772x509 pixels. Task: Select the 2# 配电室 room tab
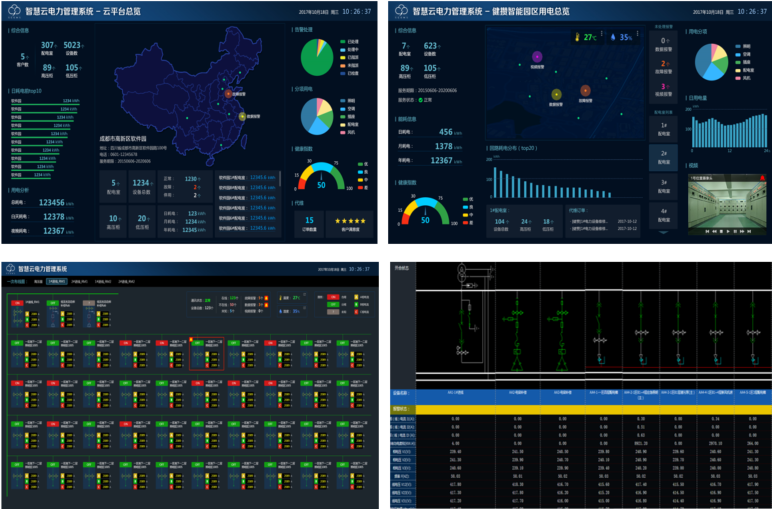(663, 155)
